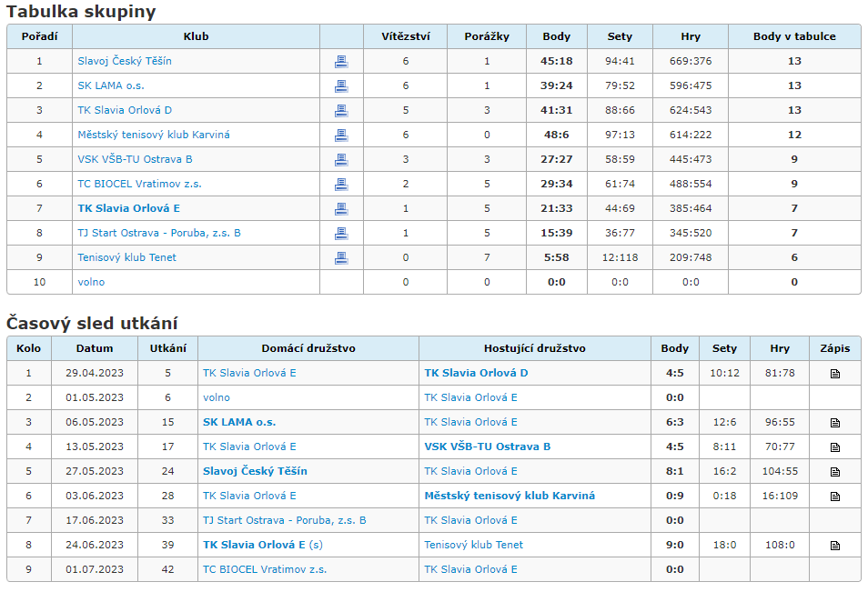The image size is (868, 592).
Task: Open Městský tenisový klub Karviná visiting team
Action: click(x=510, y=496)
